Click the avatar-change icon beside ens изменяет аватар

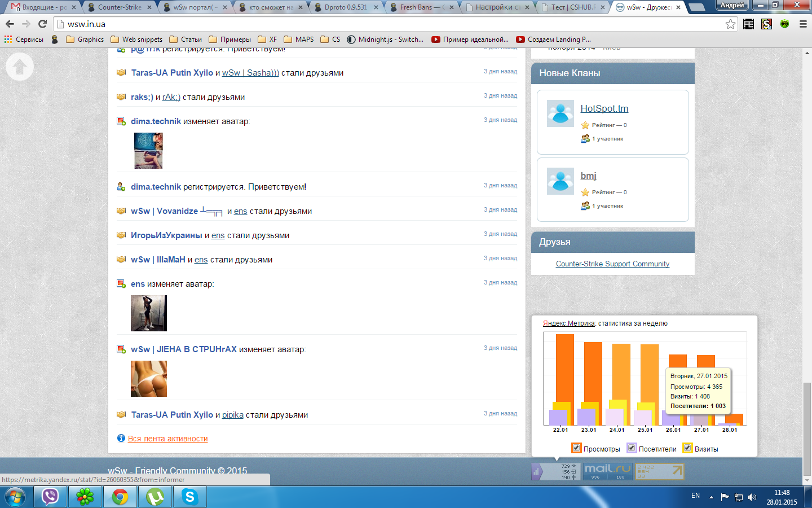click(x=121, y=284)
